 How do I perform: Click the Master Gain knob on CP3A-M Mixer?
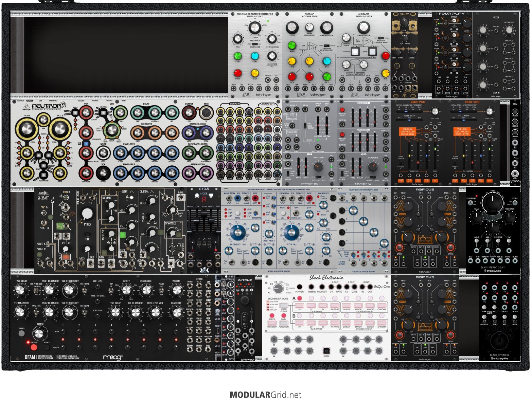[x=509, y=30]
